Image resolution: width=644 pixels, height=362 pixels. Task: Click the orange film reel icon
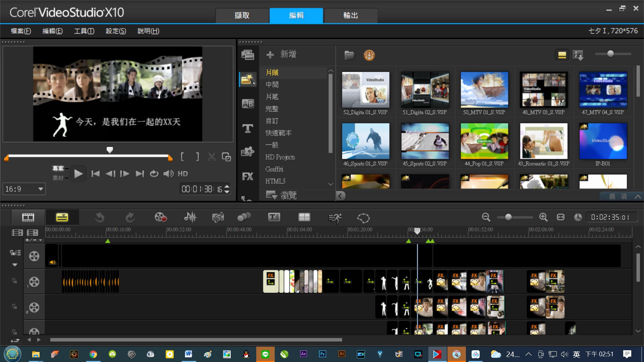pos(369,55)
